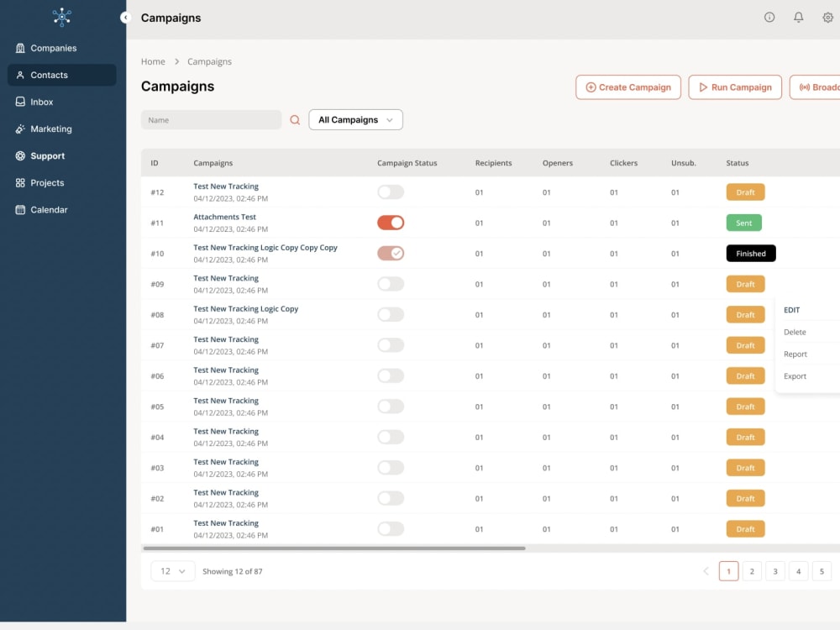Click the Calendar icon in sidebar
Image resolution: width=840 pixels, height=630 pixels.
[20, 210]
